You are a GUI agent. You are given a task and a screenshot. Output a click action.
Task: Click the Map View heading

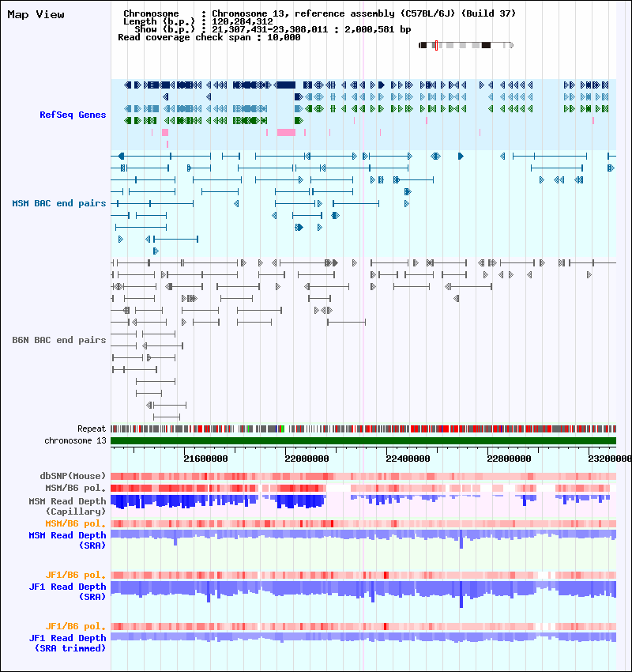click(36, 14)
